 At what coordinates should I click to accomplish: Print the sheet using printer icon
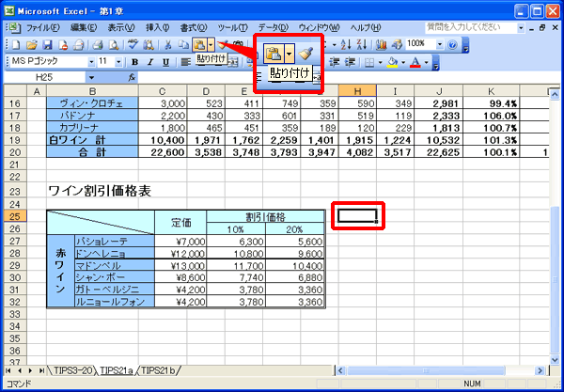pyautogui.click(x=98, y=44)
